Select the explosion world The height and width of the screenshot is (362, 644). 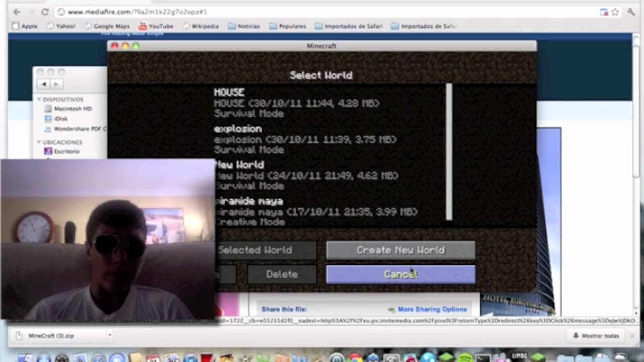(x=305, y=139)
